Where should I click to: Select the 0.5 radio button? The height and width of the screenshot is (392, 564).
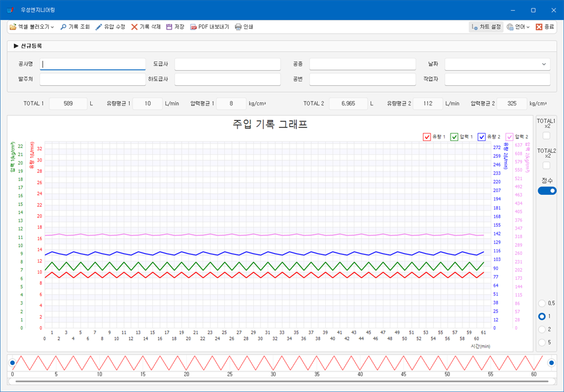(x=541, y=303)
